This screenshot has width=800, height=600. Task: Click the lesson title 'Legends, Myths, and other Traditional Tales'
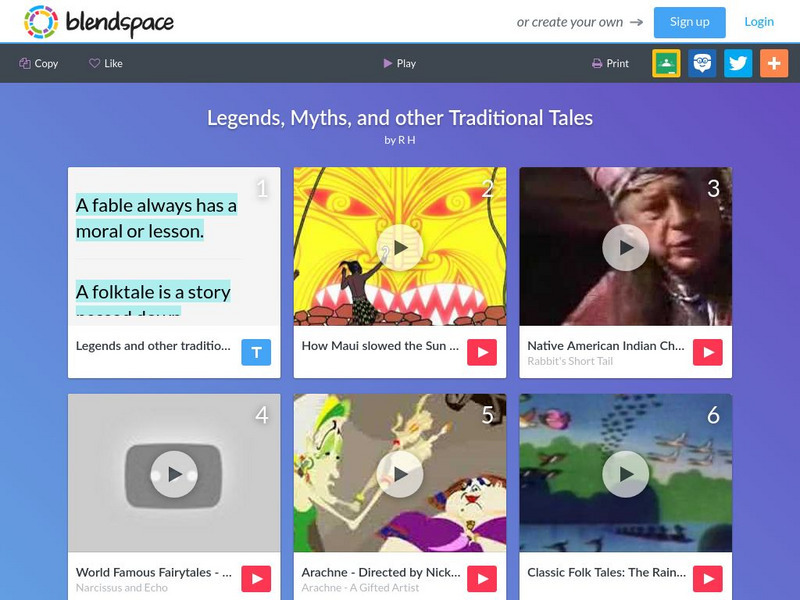tap(400, 118)
